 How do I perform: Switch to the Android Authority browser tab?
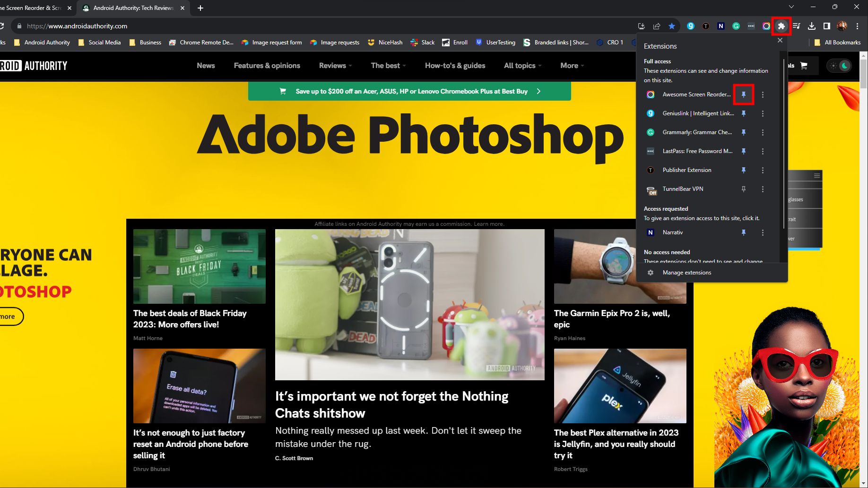[133, 8]
